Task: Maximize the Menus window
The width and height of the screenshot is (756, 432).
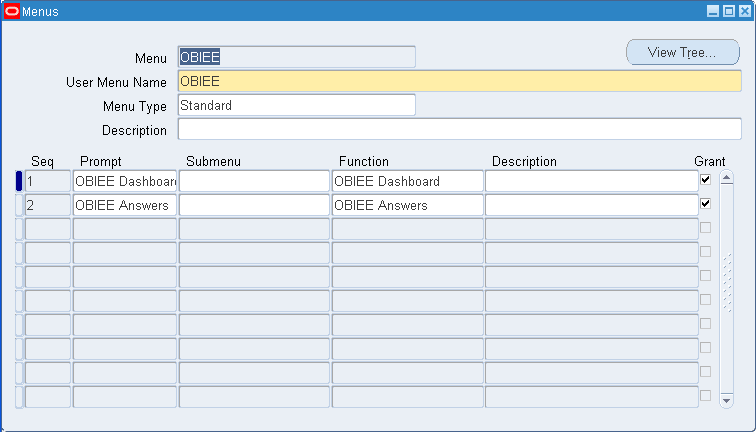Action: point(729,11)
